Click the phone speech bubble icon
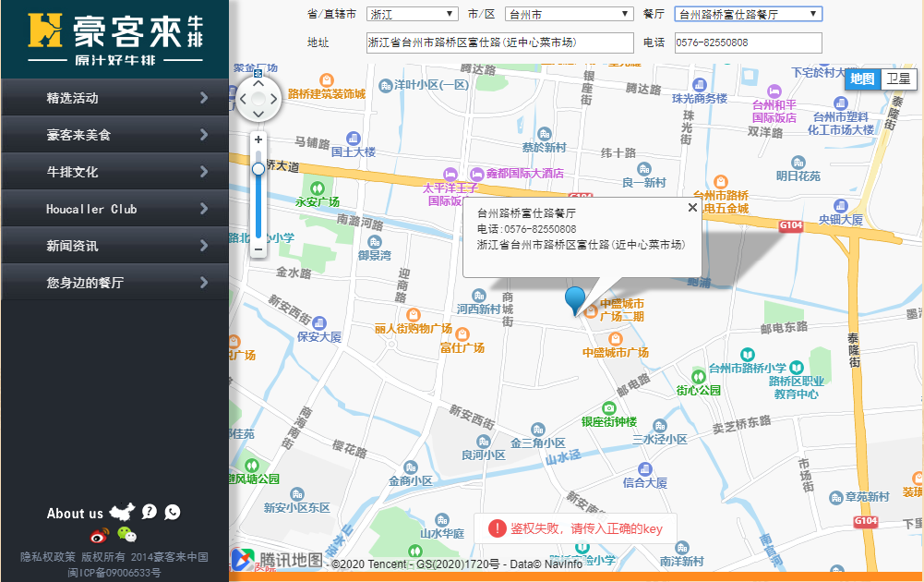The width and height of the screenshot is (924, 582). [173, 513]
